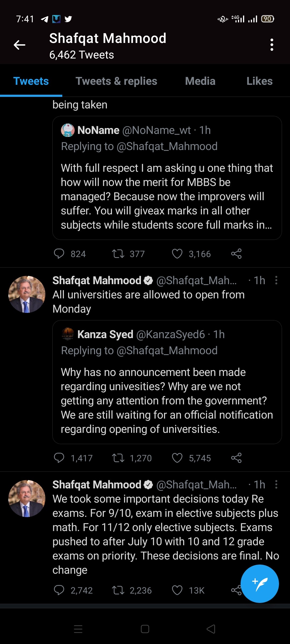Open Kanza Syed's quoted reply tweet

[167, 382]
